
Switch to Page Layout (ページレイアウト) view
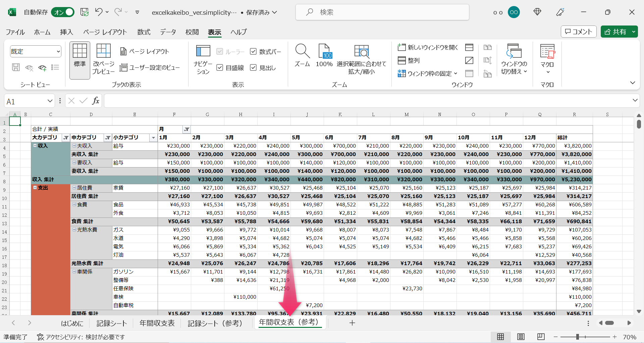(145, 51)
